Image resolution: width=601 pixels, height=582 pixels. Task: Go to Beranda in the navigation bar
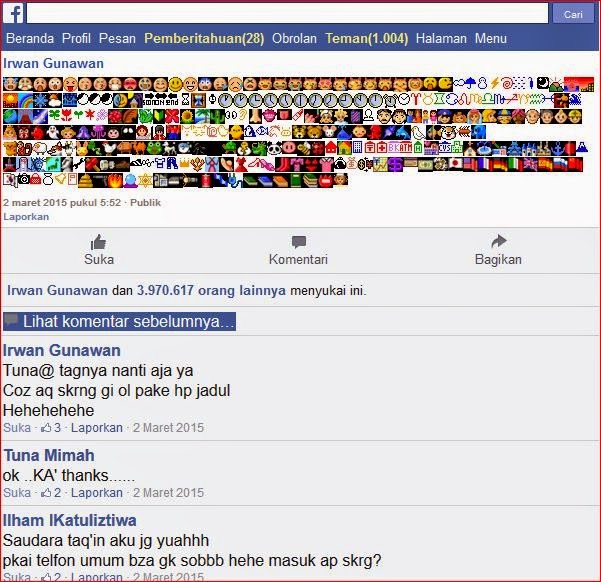click(x=30, y=38)
